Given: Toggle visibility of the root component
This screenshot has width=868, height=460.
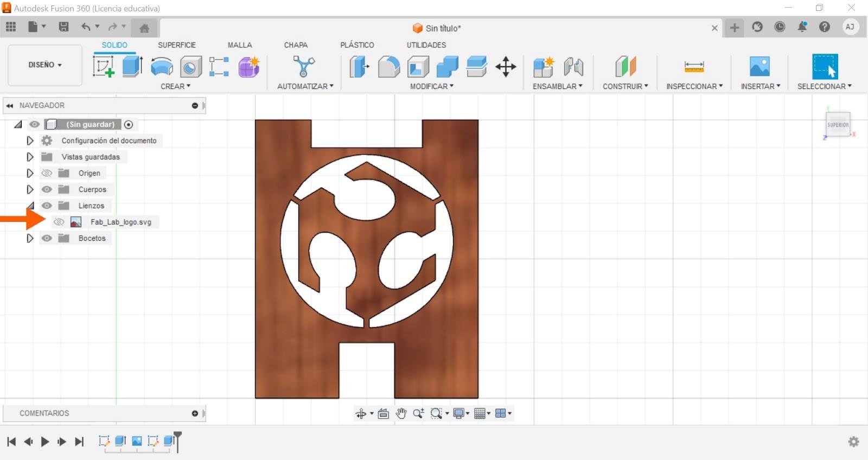Looking at the screenshot, I should [x=34, y=124].
